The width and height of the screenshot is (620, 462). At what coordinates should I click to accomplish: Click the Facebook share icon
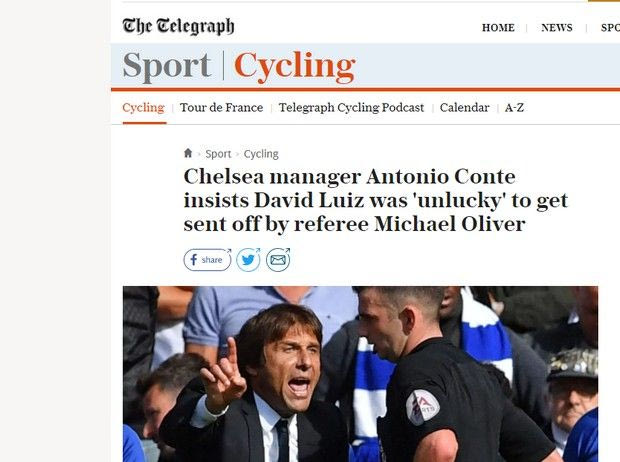pos(207,260)
